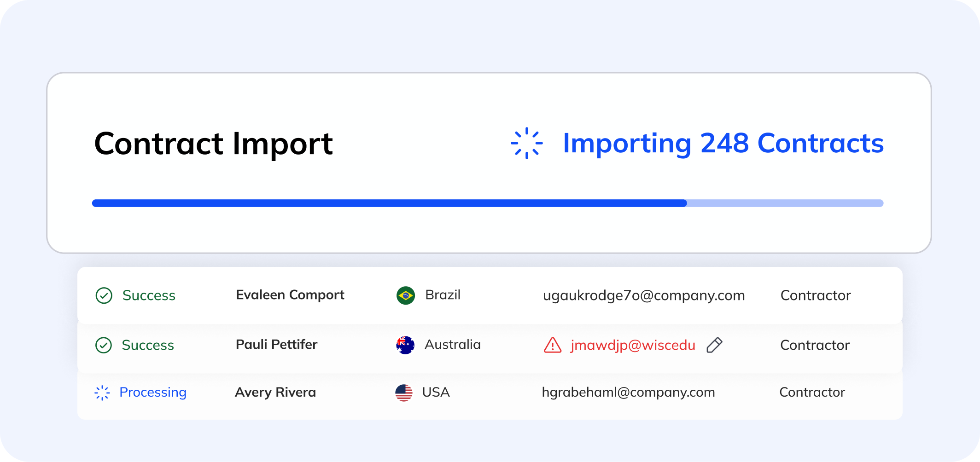Click the blue Processing status label

click(153, 392)
